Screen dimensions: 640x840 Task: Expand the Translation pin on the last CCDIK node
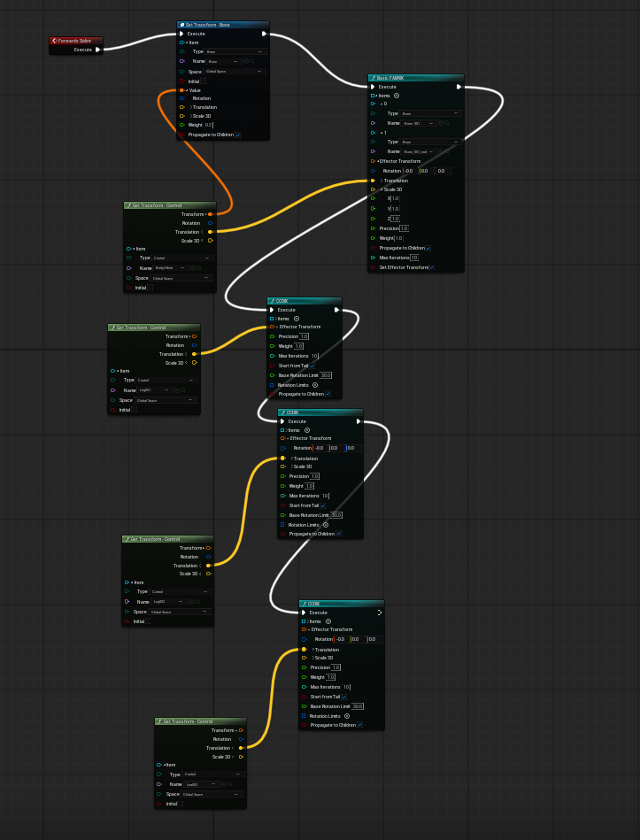pyautogui.click(x=312, y=650)
